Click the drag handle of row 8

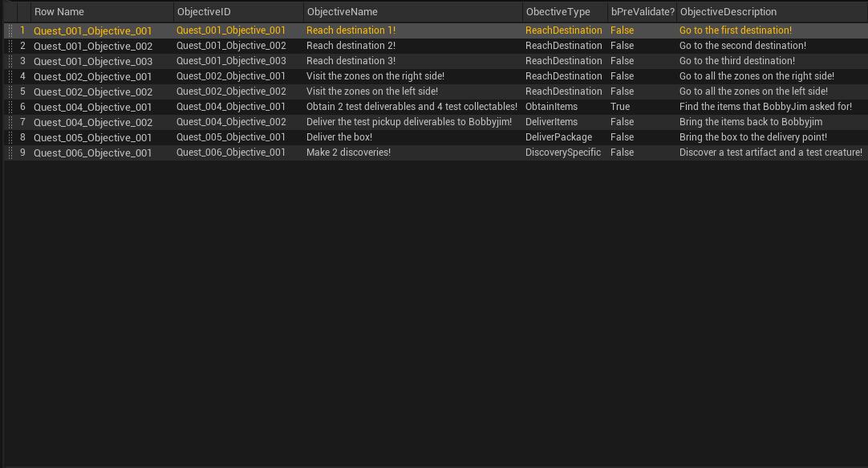[x=10, y=137]
